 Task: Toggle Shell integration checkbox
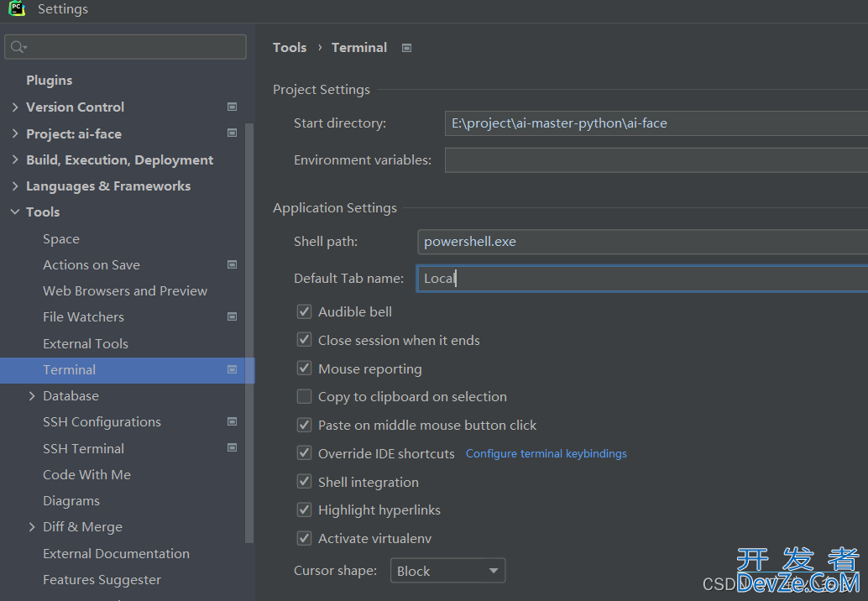tap(304, 482)
